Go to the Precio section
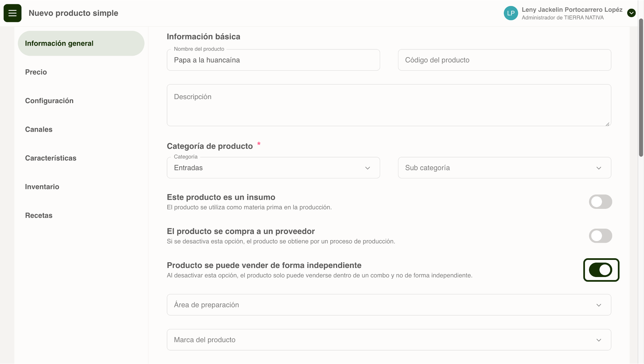644x364 pixels. (36, 72)
